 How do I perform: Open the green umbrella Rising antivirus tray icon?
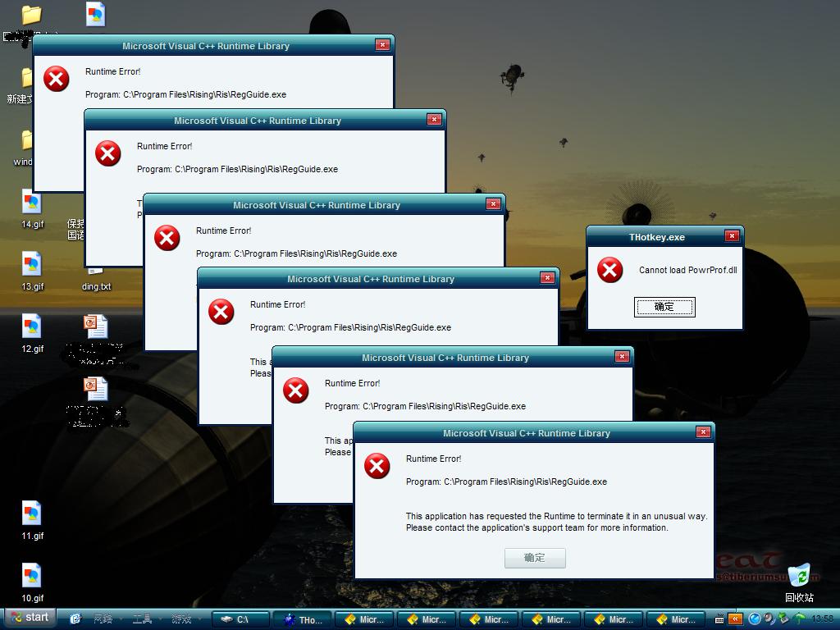point(799,619)
